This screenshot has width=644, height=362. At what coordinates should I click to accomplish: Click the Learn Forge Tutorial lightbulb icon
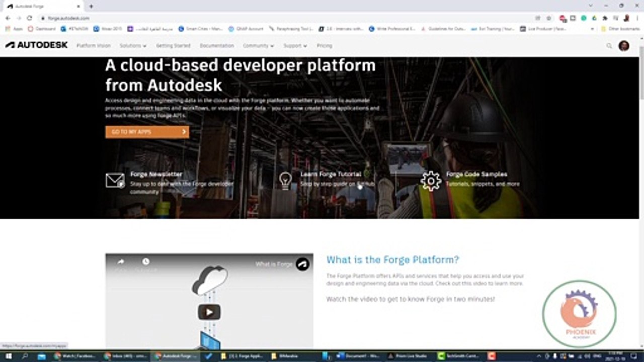click(285, 180)
